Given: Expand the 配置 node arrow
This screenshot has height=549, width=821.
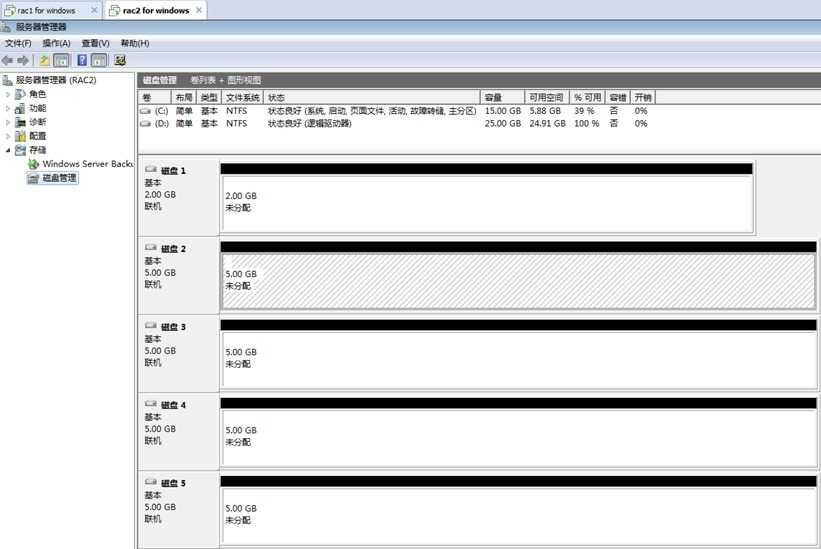Looking at the screenshot, I should 8,136.
